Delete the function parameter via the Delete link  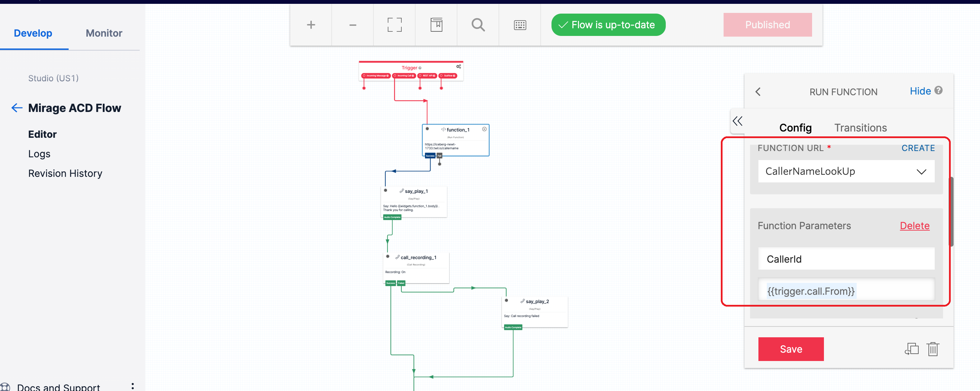914,226
